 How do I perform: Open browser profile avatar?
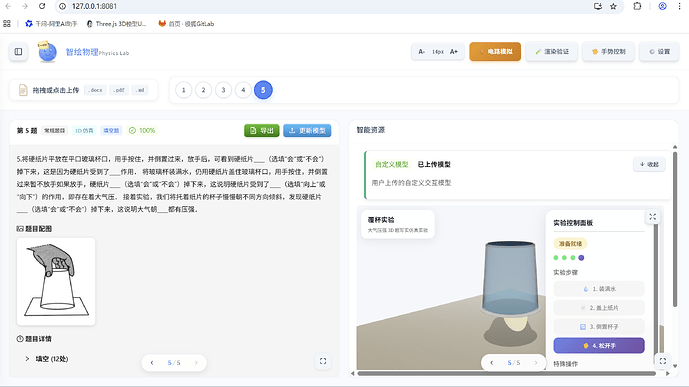pos(663,6)
